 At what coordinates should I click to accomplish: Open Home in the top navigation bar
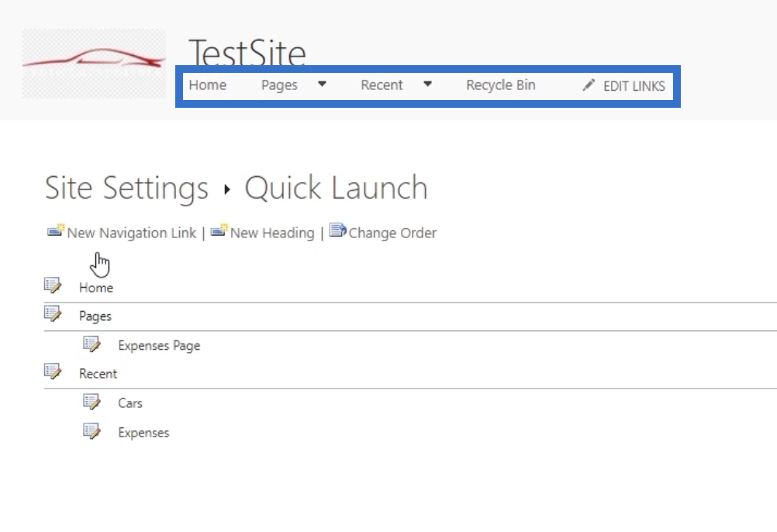[x=208, y=85]
